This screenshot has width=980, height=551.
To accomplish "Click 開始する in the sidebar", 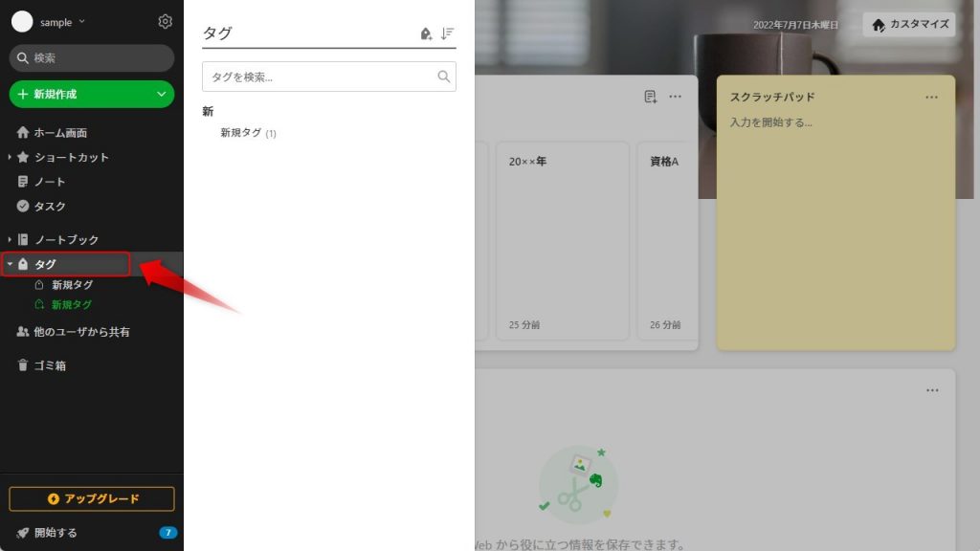I will tap(56, 533).
